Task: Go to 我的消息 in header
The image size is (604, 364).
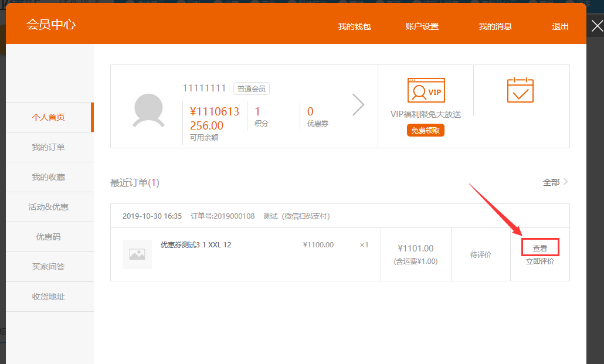Action: tap(495, 26)
